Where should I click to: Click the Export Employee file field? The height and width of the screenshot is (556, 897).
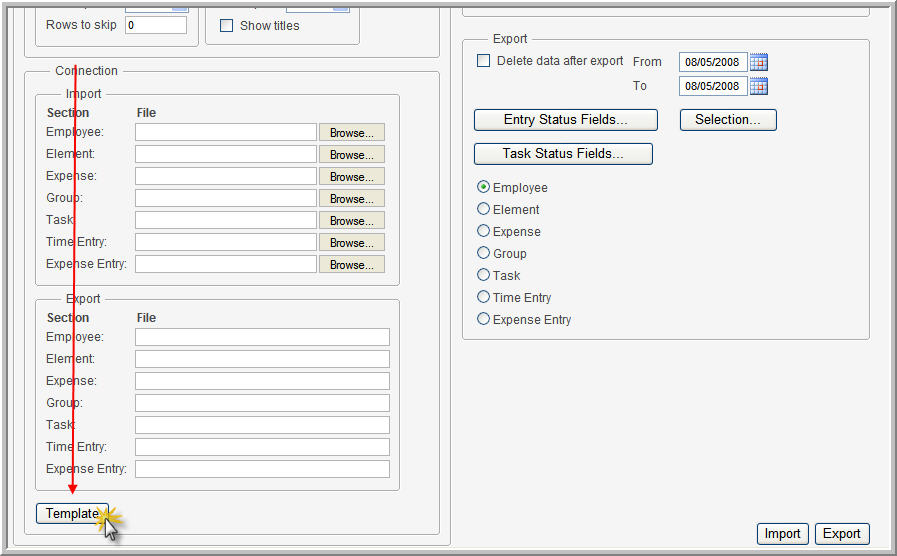click(x=263, y=337)
